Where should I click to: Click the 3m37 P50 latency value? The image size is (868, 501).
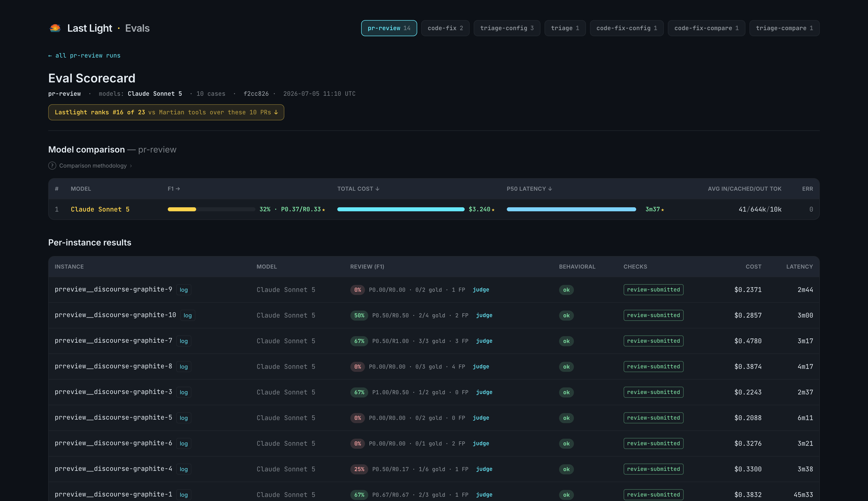(x=652, y=209)
